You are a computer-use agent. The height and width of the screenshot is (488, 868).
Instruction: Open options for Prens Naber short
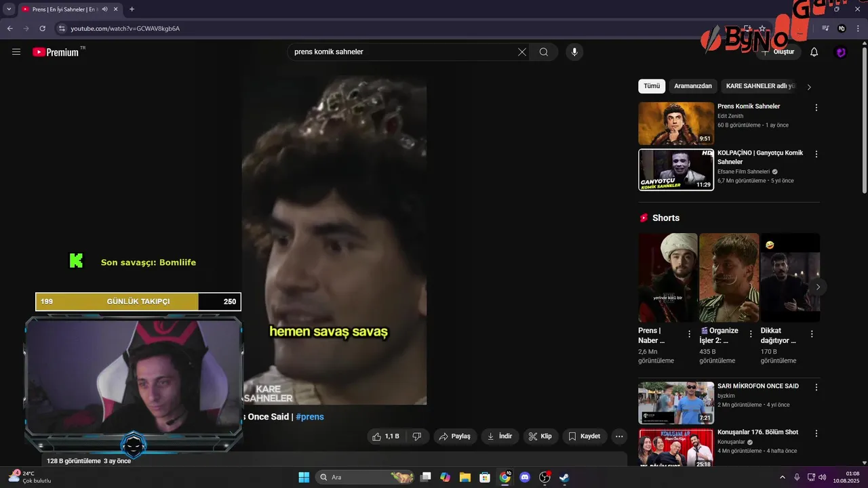tap(690, 334)
